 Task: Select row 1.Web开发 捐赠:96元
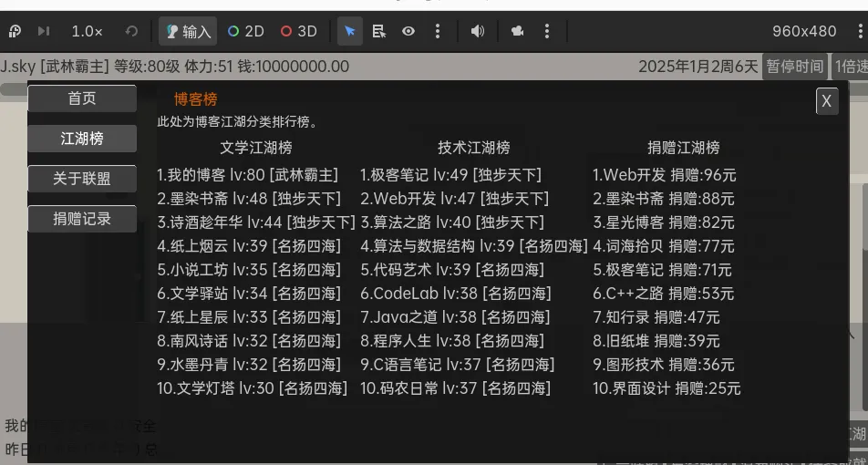click(x=665, y=175)
